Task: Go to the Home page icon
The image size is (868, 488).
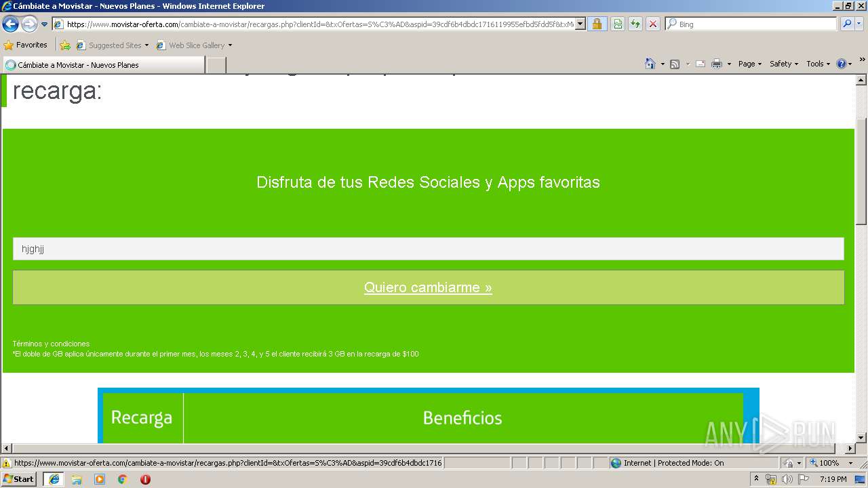Action: 650,64
